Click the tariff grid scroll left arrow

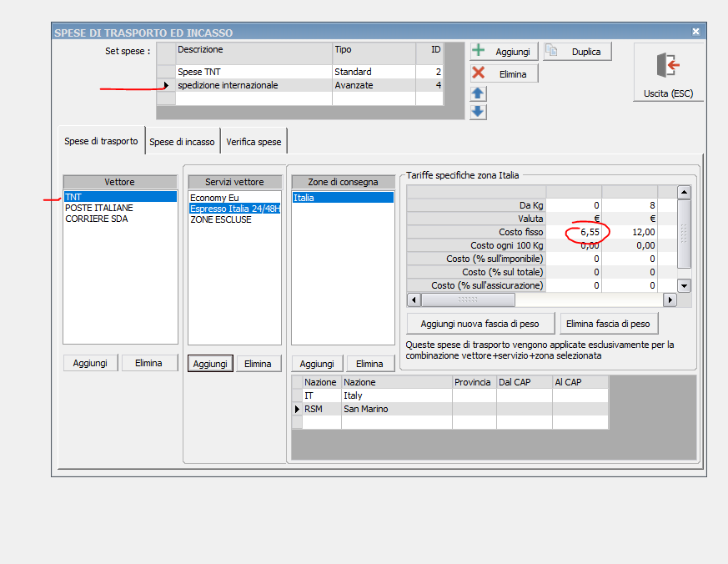pyautogui.click(x=414, y=300)
